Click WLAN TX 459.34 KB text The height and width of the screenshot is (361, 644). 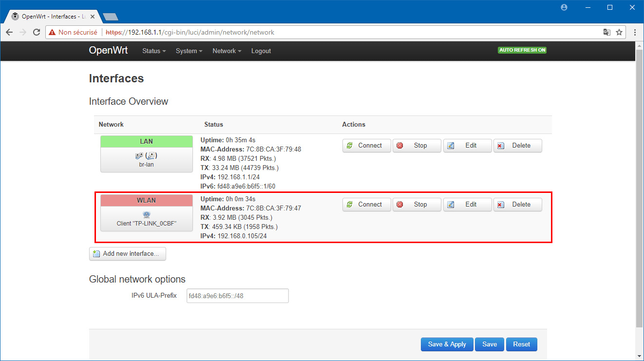240,227
